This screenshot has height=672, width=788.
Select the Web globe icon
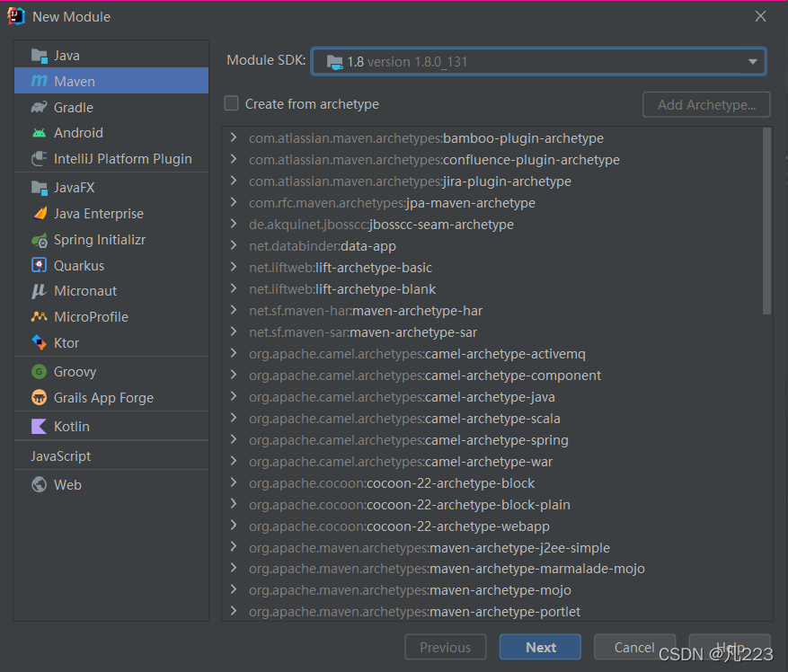pyautogui.click(x=40, y=484)
